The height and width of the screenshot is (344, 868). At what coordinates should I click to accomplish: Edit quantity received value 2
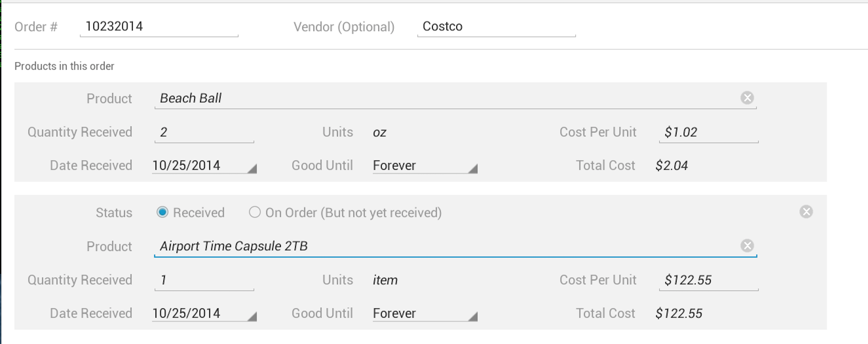tap(204, 132)
